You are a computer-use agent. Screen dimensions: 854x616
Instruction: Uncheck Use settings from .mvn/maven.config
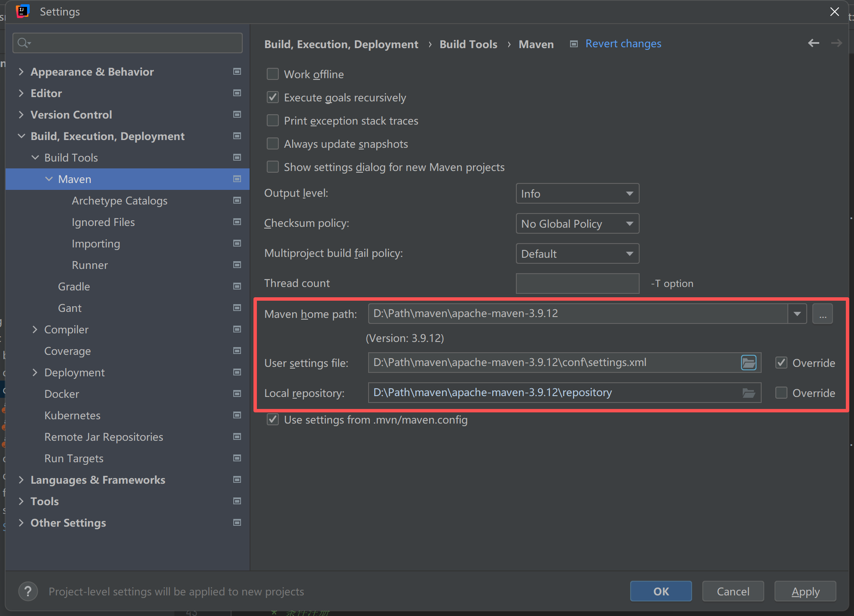coord(273,420)
